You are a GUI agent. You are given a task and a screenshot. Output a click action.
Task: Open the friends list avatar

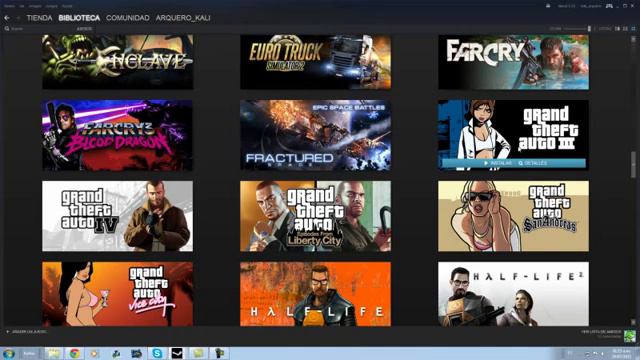(630, 336)
